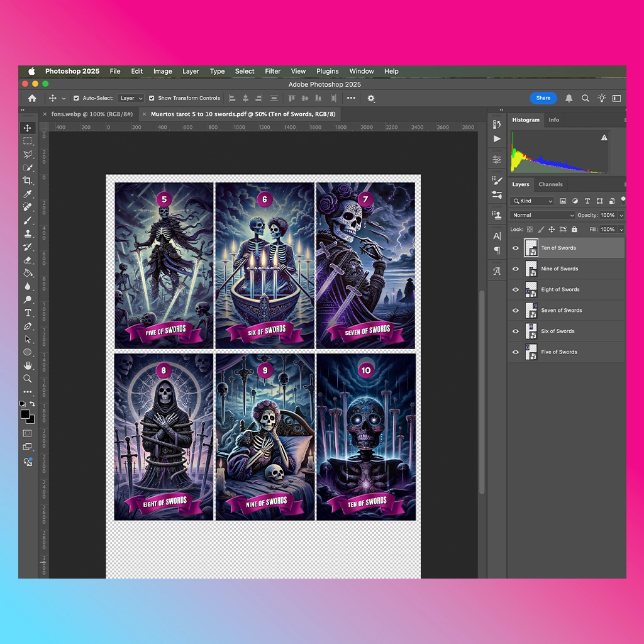Switch to the Channels tab

[550, 184]
